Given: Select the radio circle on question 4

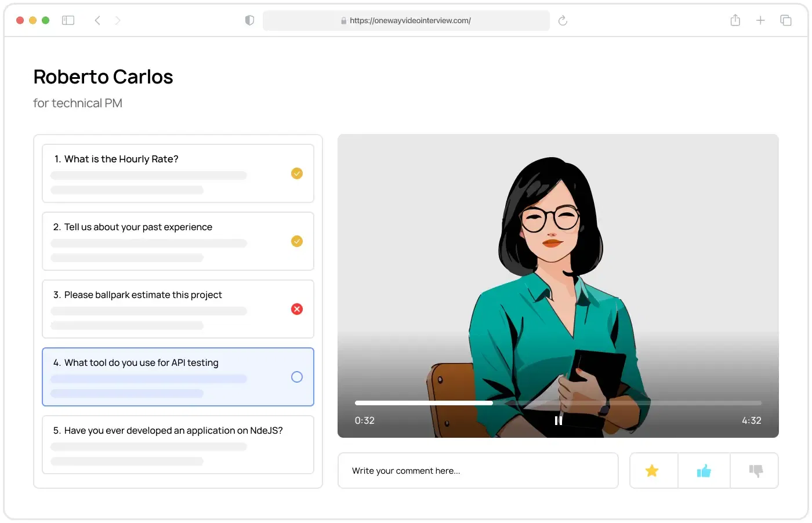Looking at the screenshot, I should click(297, 377).
